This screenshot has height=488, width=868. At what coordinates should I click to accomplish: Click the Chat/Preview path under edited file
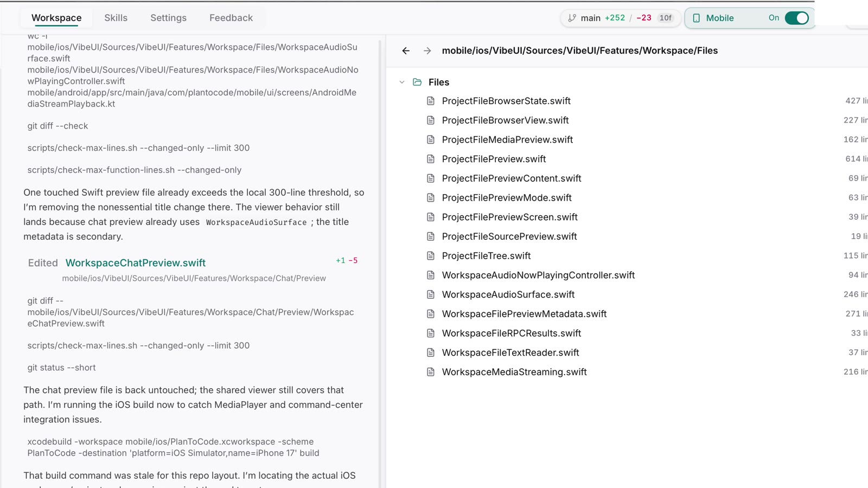pyautogui.click(x=194, y=278)
